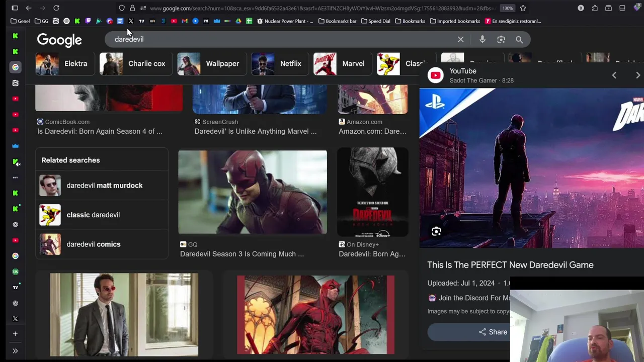644x362 pixels.
Task: Search inside image with Lens button
Action: tap(436, 231)
